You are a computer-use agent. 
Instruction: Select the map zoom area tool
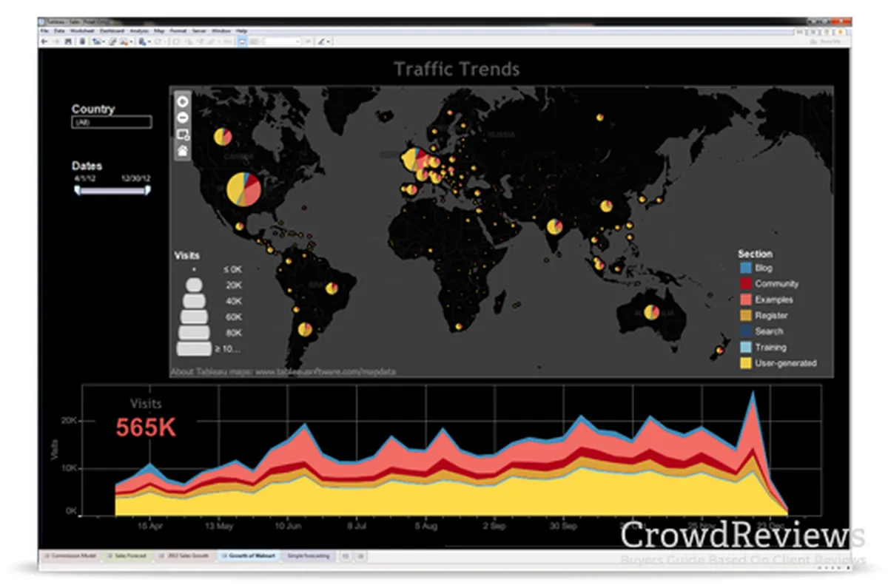click(182, 134)
